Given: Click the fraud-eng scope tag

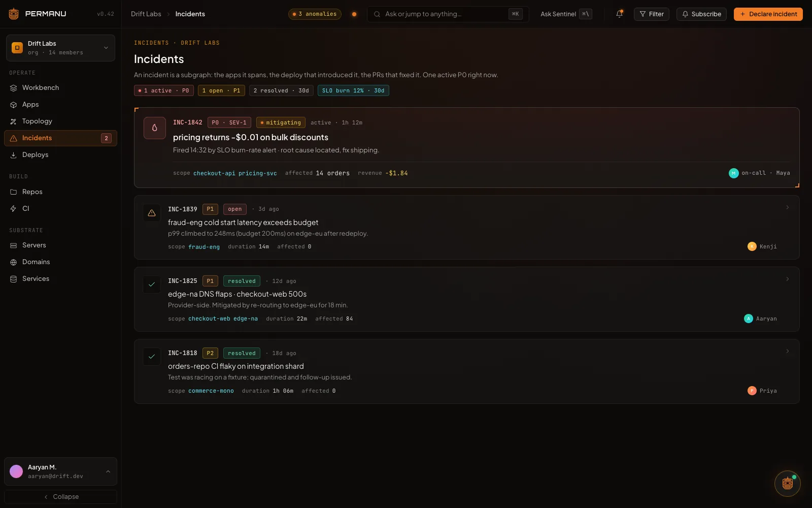Looking at the screenshot, I should pyautogui.click(x=204, y=247).
